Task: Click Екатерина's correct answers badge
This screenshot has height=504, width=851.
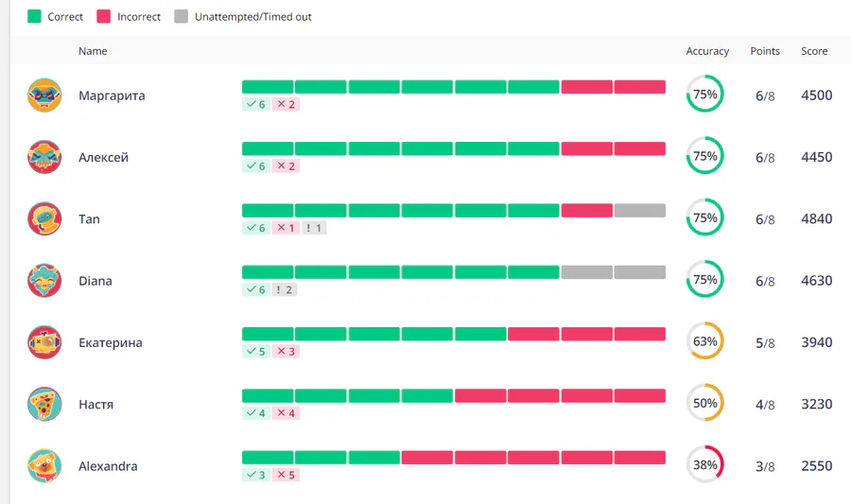Action: (255, 352)
